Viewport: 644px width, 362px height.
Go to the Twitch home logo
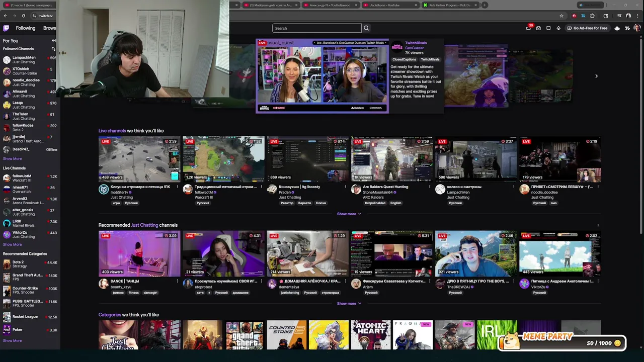point(6,28)
